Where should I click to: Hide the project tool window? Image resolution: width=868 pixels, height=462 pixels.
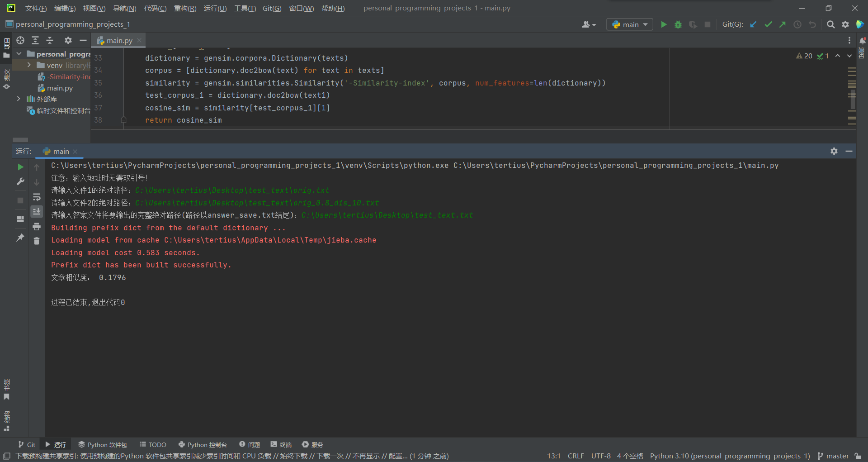[x=83, y=40]
